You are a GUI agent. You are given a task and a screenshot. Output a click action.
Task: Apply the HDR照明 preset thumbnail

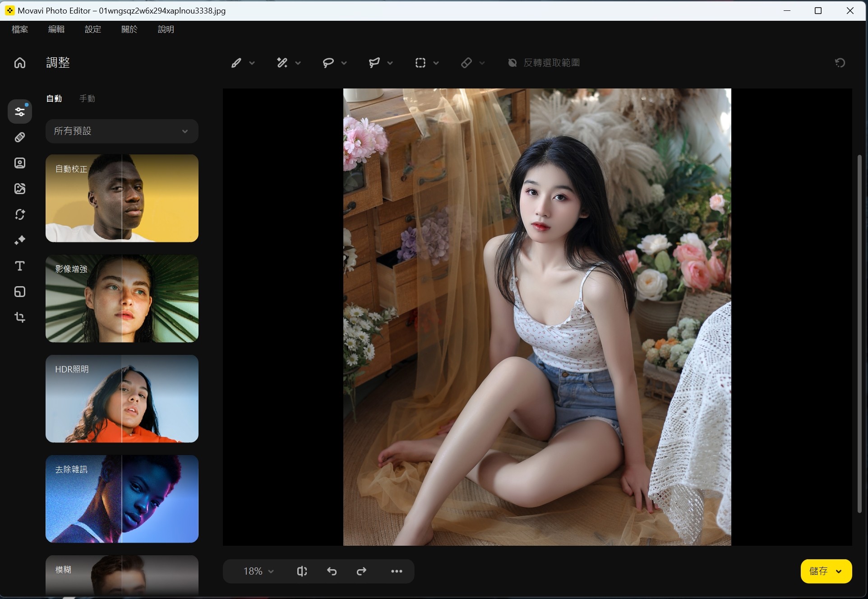(122, 399)
